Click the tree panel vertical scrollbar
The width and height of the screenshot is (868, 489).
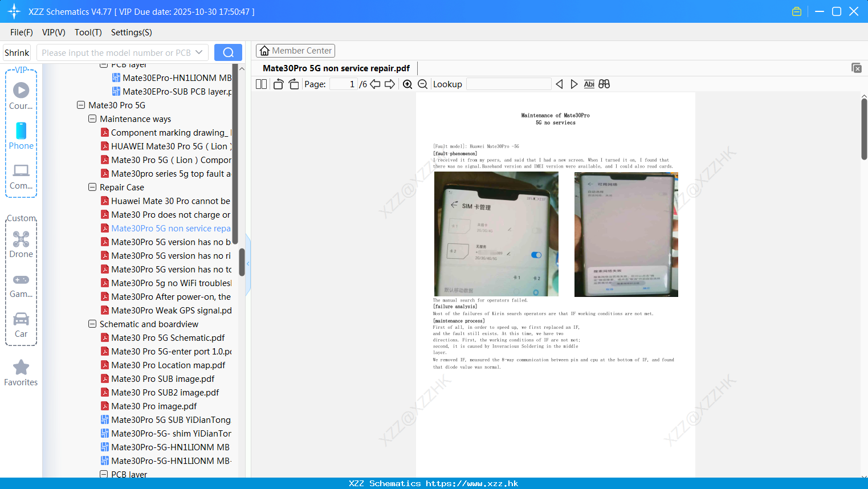click(x=242, y=262)
